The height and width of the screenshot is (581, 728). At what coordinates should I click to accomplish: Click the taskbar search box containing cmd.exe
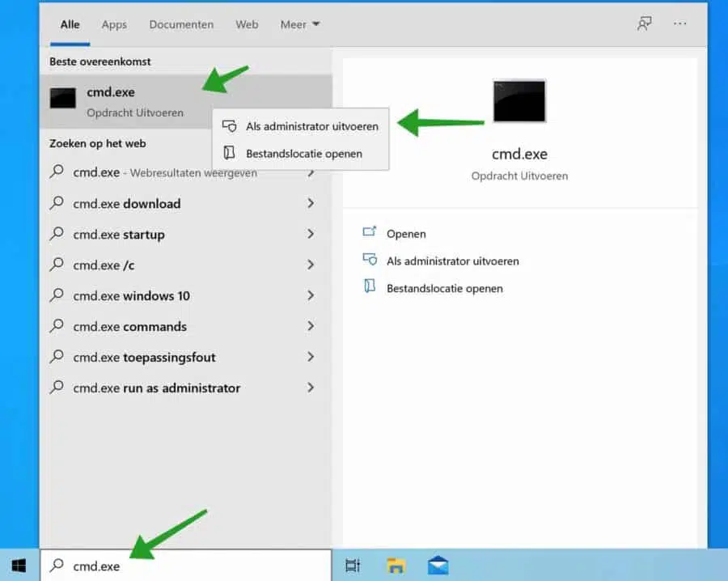coord(186,565)
